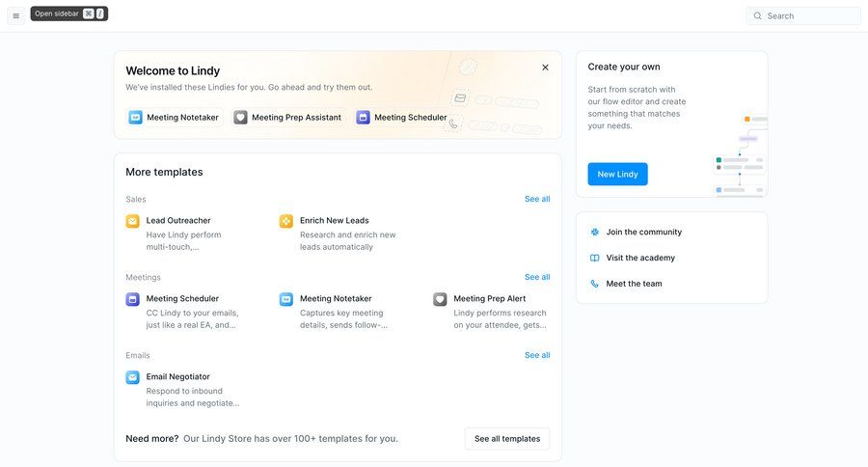Click the Email Negotiator envelope icon
The width and height of the screenshot is (868, 467).
pyautogui.click(x=133, y=377)
